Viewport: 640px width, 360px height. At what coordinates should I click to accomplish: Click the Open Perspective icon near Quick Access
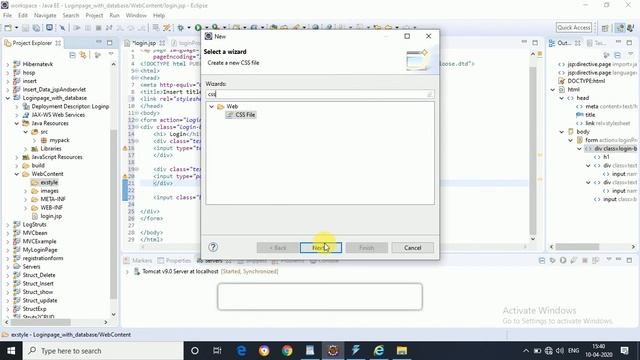click(605, 28)
